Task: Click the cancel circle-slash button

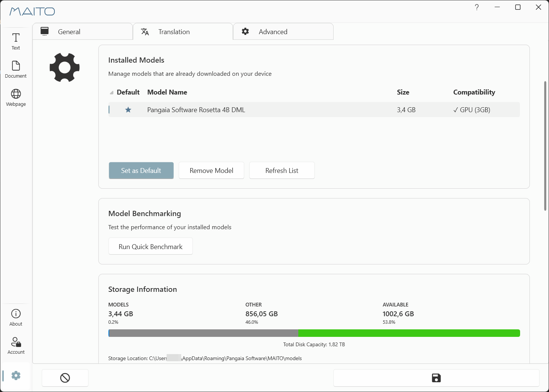Action: click(65, 378)
